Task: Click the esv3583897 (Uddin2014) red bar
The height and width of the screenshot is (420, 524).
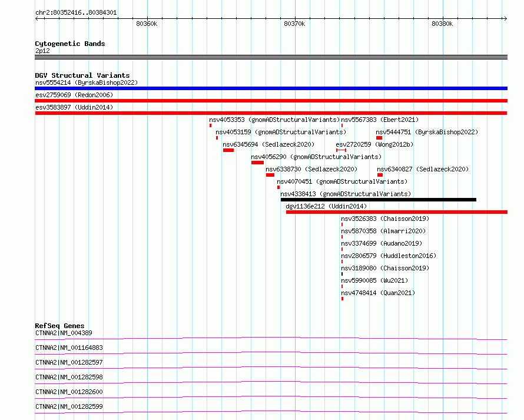Action: pyautogui.click(x=271, y=113)
